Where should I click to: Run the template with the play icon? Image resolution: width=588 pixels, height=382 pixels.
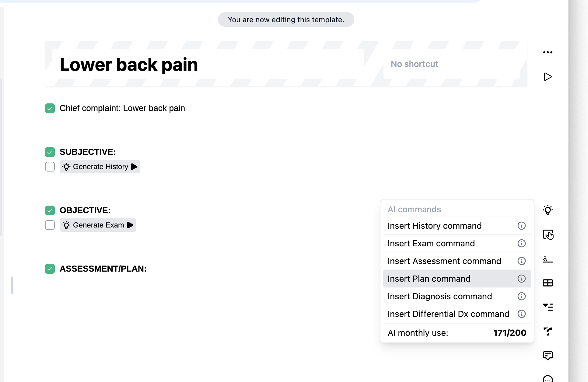coord(548,77)
